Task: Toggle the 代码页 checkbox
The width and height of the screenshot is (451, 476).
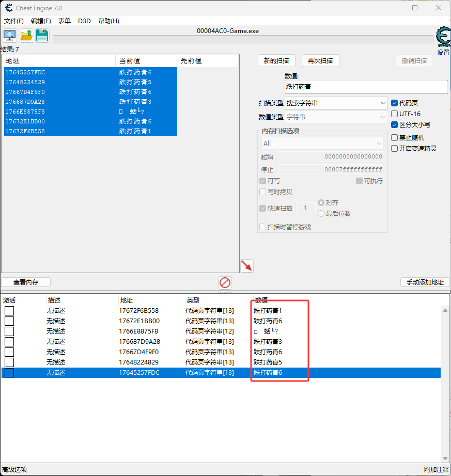Action: (x=395, y=103)
